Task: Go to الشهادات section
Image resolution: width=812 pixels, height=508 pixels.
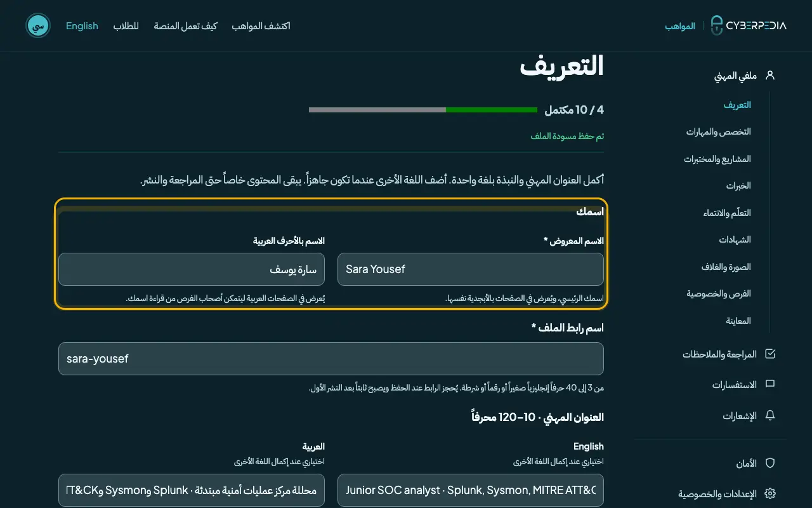Action: (x=735, y=239)
